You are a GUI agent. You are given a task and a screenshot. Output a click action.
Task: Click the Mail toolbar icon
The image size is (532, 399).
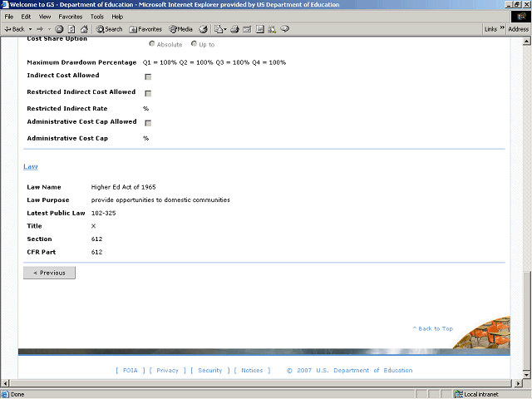pos(219,29)
